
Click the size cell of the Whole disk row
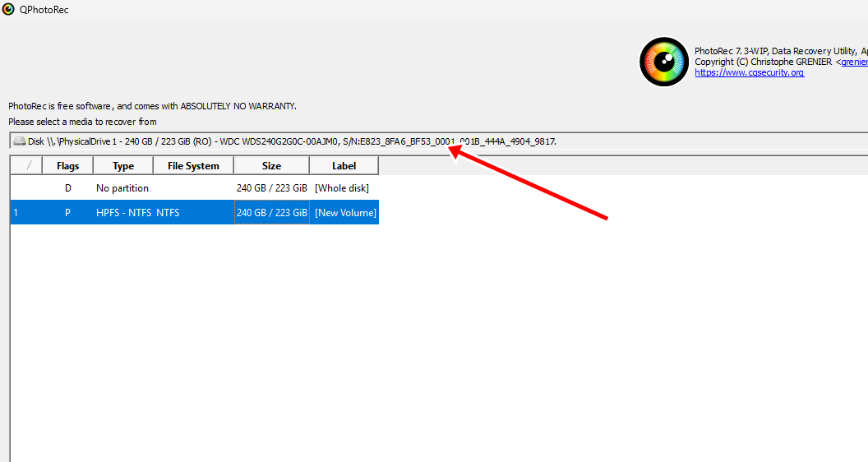[272, 188]
